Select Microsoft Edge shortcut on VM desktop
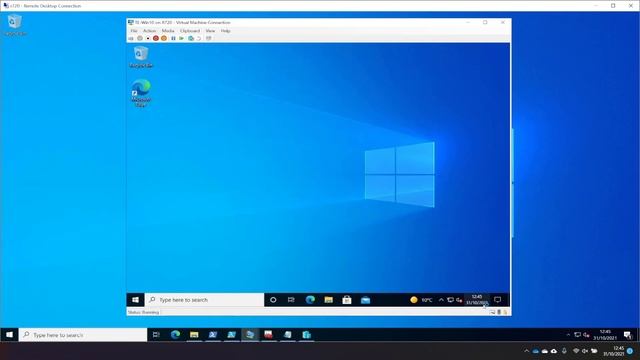Image resolution: width=640 pixels, height=360 pixels. tap(141, 93)
